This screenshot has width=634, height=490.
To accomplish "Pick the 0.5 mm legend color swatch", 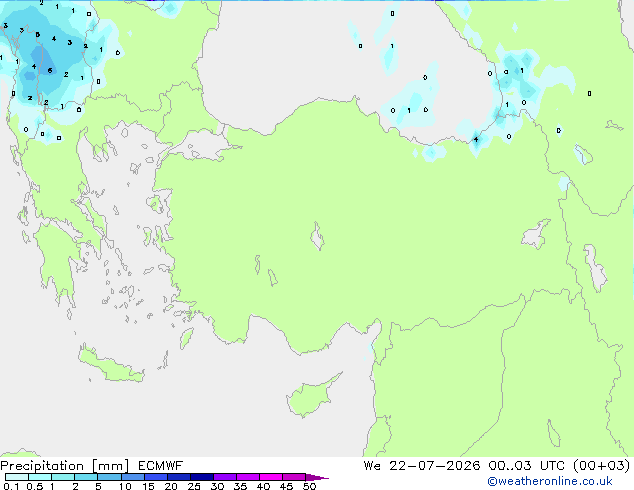I will pos(40,477).
